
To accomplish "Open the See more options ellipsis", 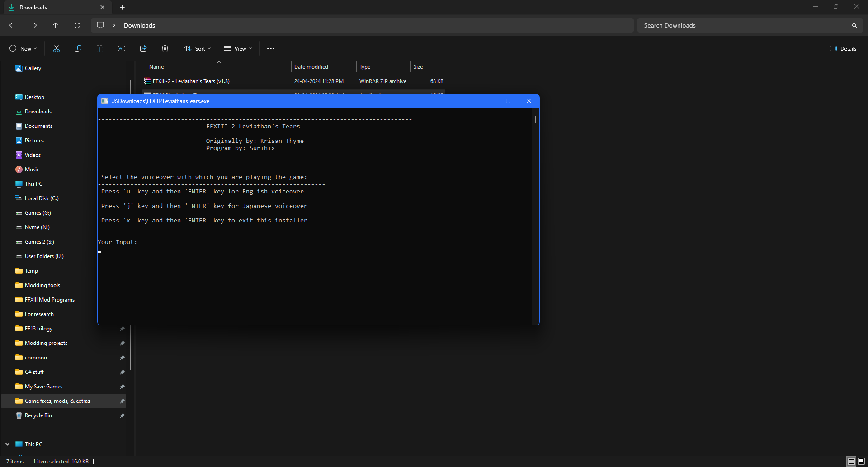I will coord(271,48).
